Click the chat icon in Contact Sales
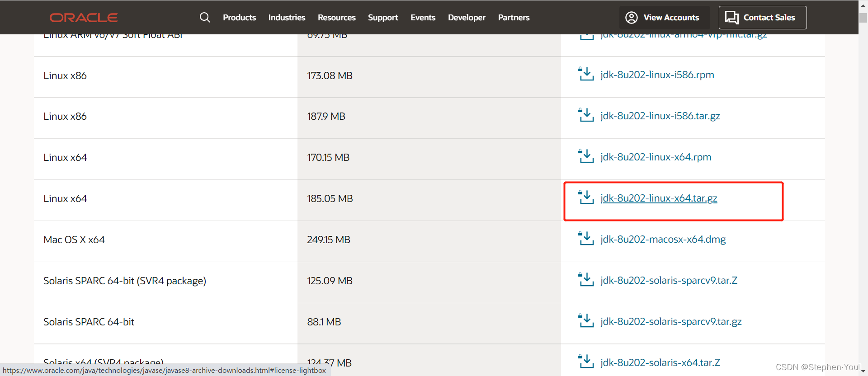This screenshot has height=376, width=868. (732, 18)
